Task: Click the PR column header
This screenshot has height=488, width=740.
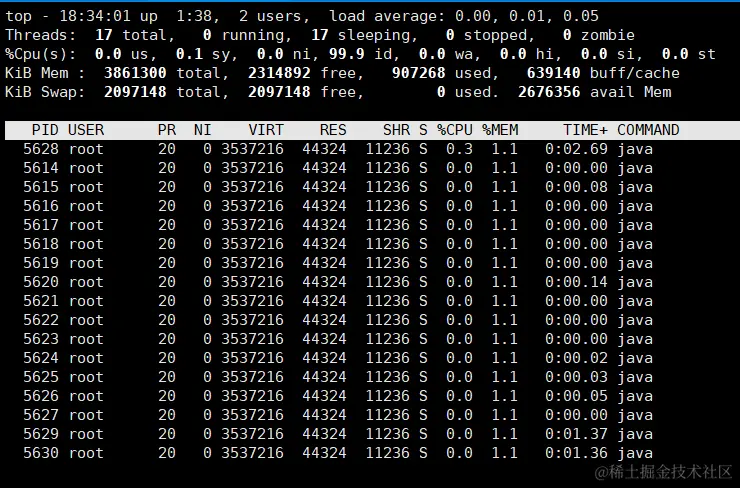Action: click(x=167, y=130)
